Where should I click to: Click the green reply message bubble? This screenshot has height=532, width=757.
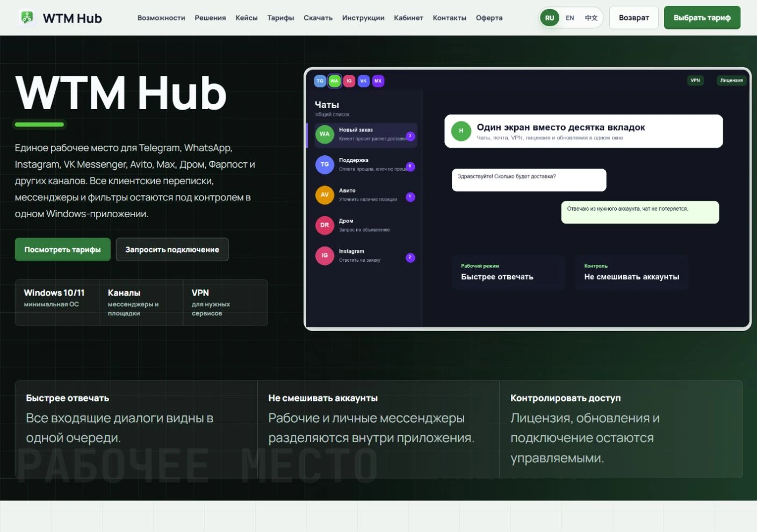tap(640, 212)
